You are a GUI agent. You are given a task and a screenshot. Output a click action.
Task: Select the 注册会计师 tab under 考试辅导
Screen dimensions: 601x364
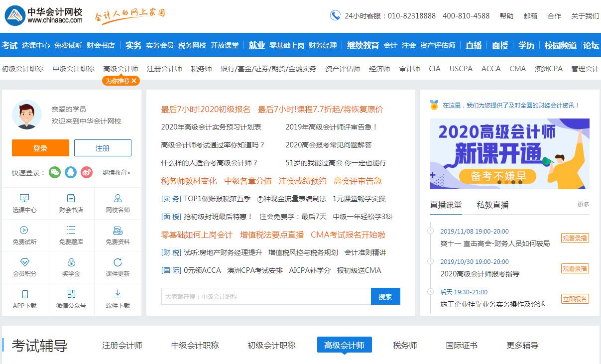pos(122,345)
